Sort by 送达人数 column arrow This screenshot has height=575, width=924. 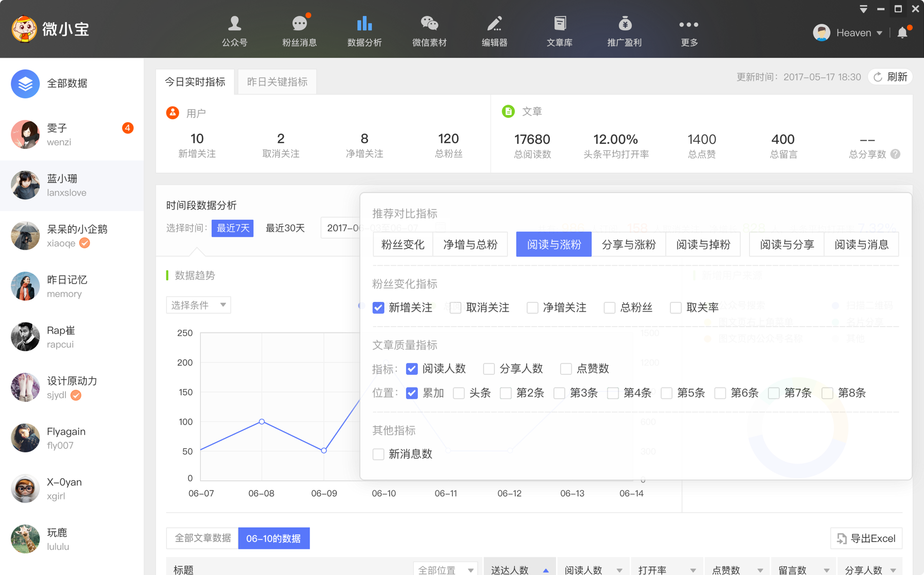546,570
